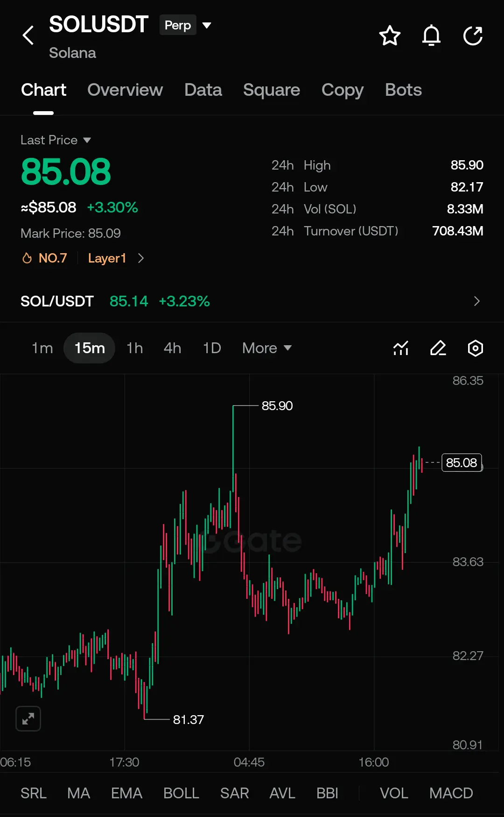This screenshot has height=817, width=504.
Task: Select the 1D timeframe
Action: click(x=212, y=348)
